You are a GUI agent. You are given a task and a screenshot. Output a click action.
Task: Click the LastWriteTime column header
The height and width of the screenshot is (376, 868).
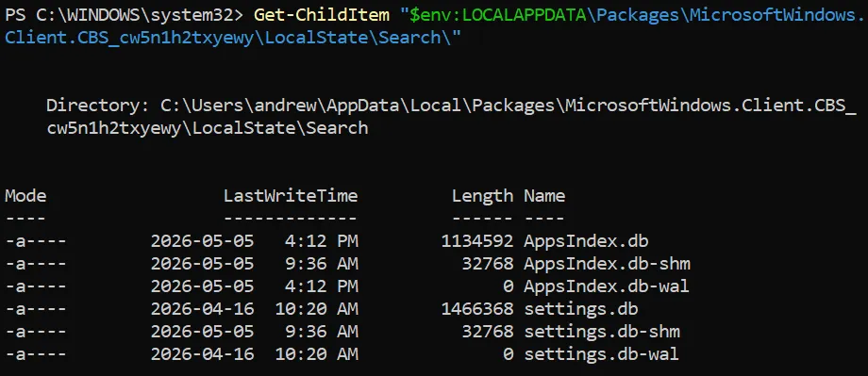291,196
